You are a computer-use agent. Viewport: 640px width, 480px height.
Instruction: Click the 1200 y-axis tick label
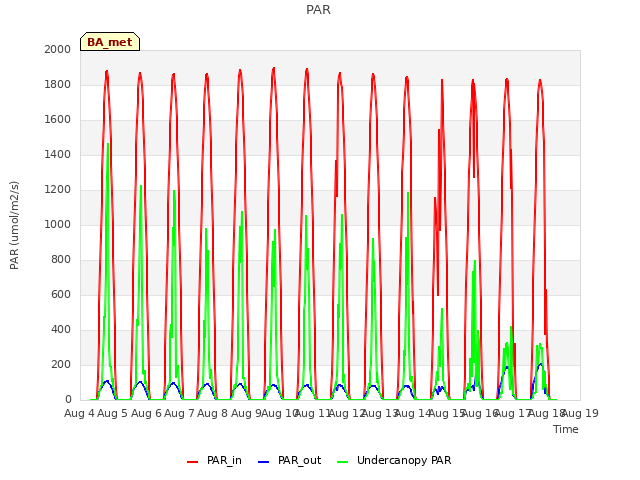pos(58,190)
